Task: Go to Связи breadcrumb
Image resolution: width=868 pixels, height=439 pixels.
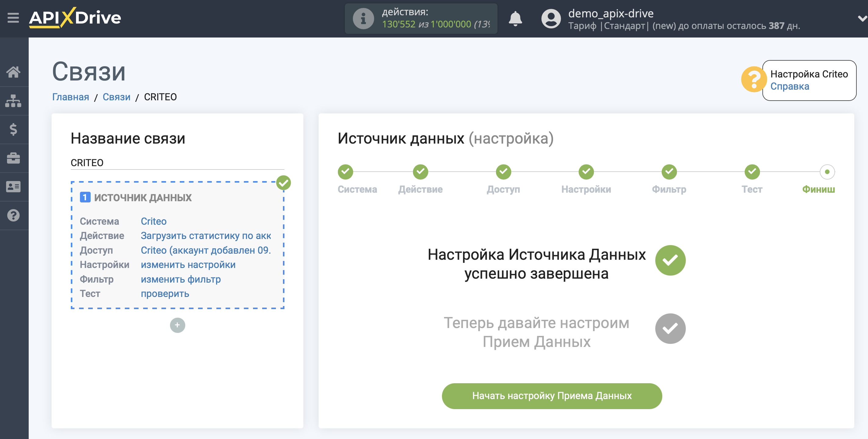Action: click(116, 97)
